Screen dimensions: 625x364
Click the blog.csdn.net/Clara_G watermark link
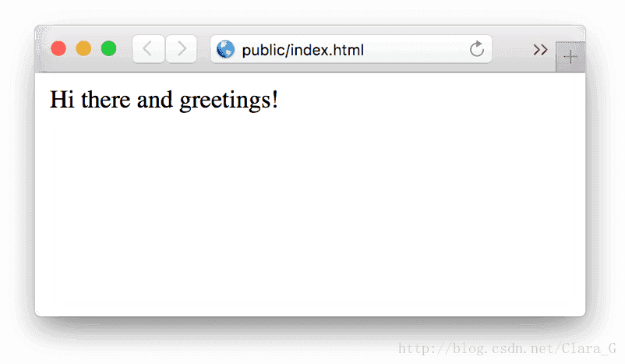[507, 349]
